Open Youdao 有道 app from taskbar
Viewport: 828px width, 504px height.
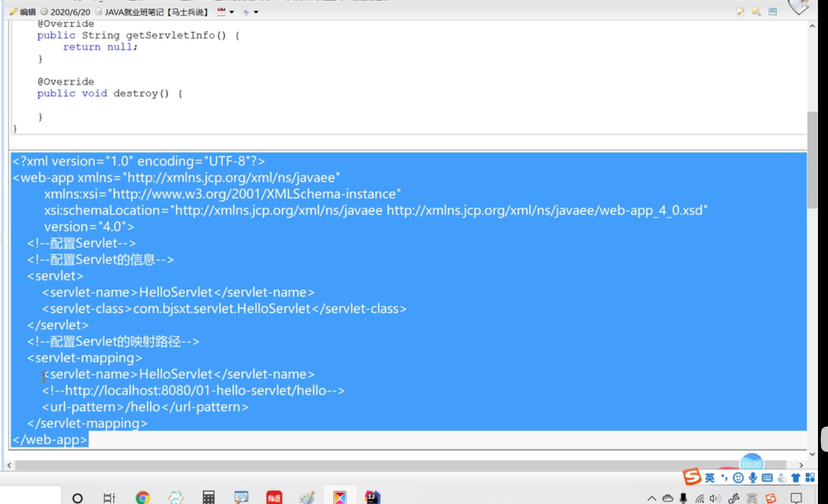[274, 498]
